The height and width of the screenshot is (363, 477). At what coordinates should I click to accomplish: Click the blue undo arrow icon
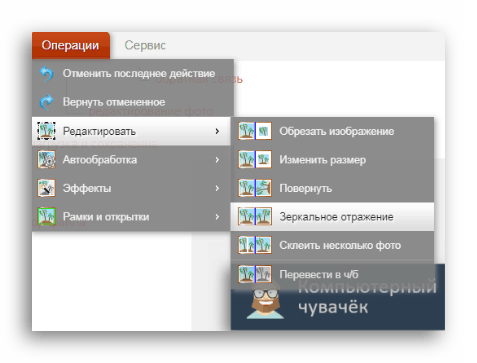click(x=47, y=74)
